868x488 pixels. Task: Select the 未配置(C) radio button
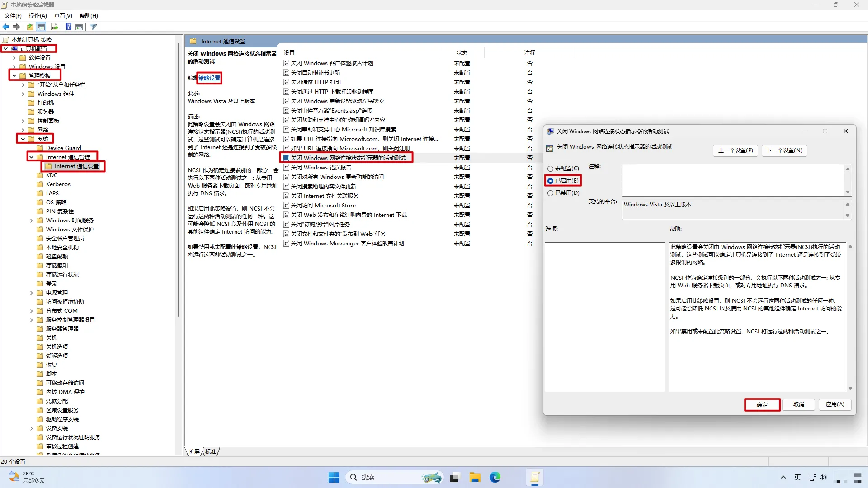coord(550,169)
